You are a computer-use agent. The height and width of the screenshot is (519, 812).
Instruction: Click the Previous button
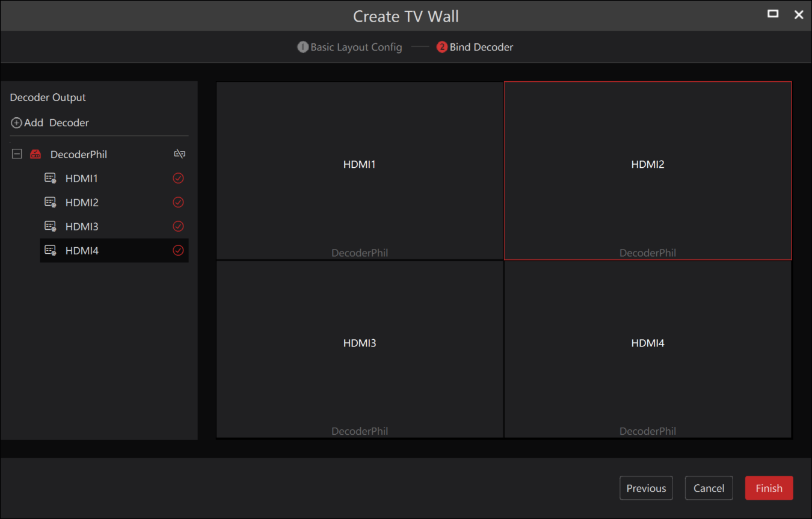[646, 488]
